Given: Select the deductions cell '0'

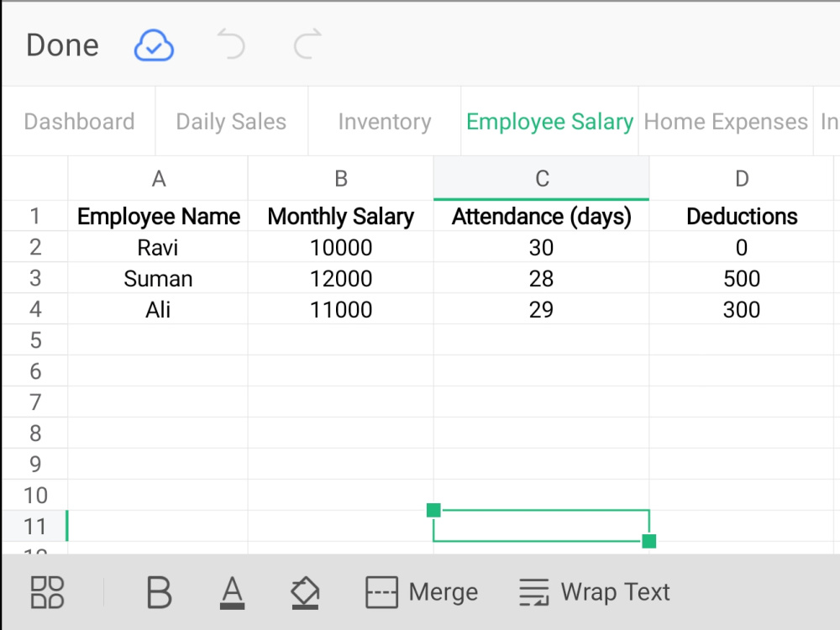Looking at the screenshot, I should tap(742, 247).
